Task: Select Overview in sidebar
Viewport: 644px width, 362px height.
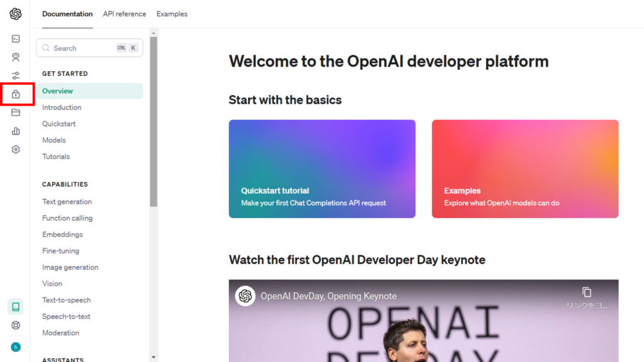Action: (89, 91)
